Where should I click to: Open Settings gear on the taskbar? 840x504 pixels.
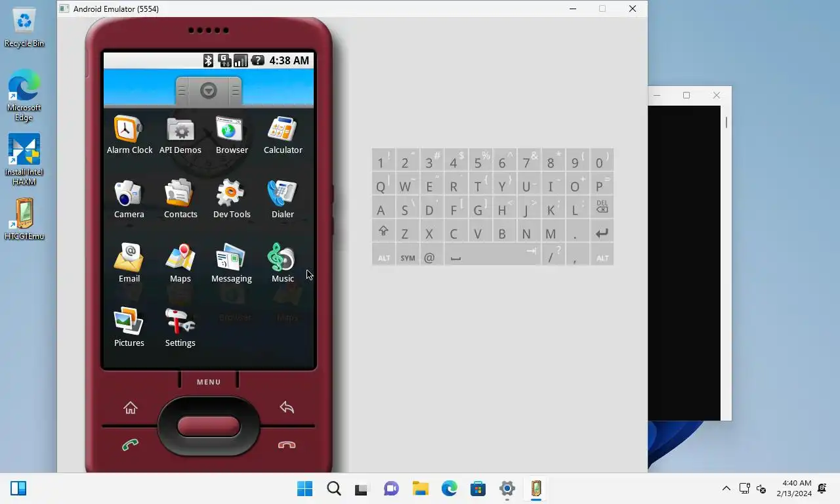pyautogui.click(x=507, y=488)
